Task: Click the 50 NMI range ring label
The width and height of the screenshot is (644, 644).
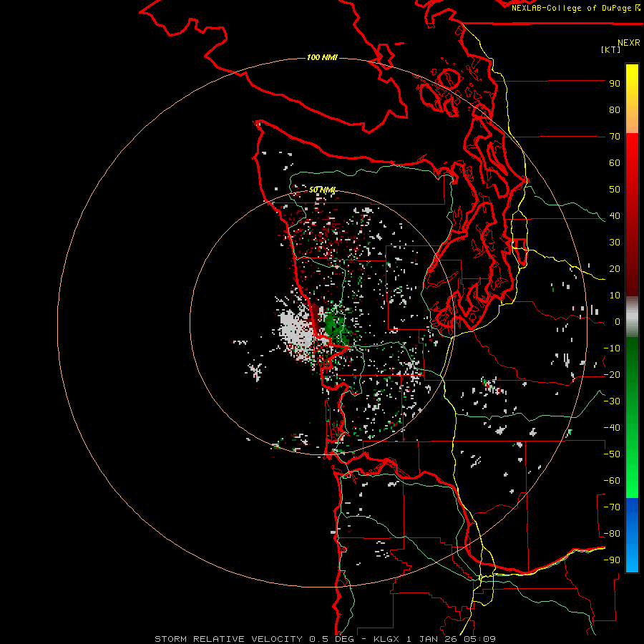Action: (323, 190)
